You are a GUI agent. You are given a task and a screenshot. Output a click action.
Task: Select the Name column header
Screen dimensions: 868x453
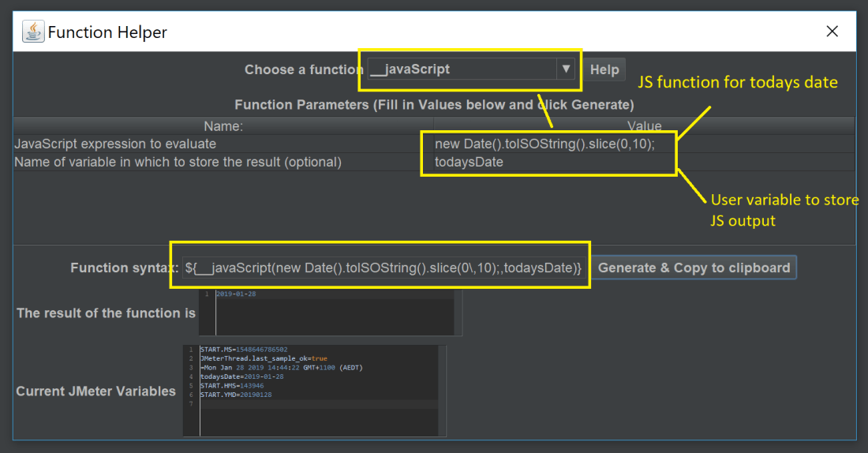click(223, 125)
